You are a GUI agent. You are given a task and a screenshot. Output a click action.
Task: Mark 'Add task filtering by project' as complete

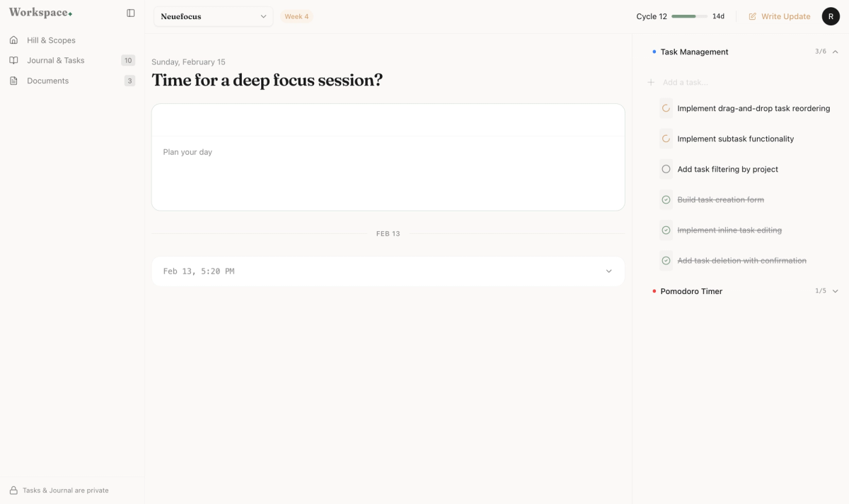pos(666,169)
